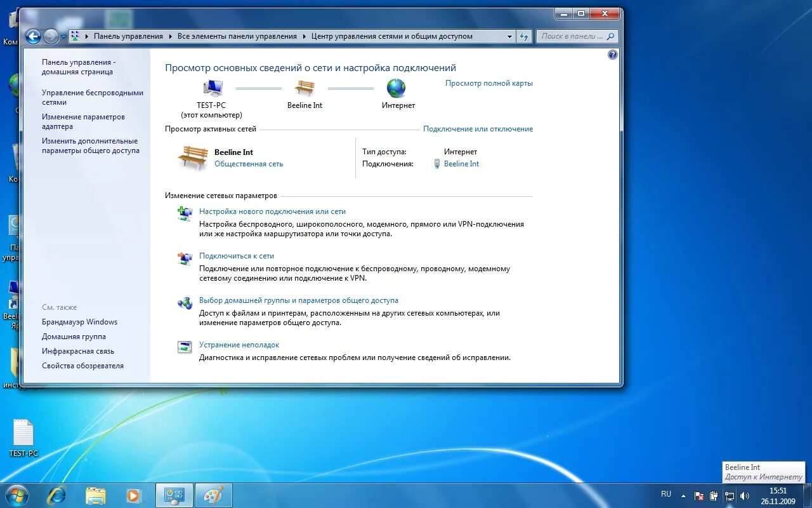Open the Start menu orb
Viewport: 812px width, 508px height.
tap(17, 495)
